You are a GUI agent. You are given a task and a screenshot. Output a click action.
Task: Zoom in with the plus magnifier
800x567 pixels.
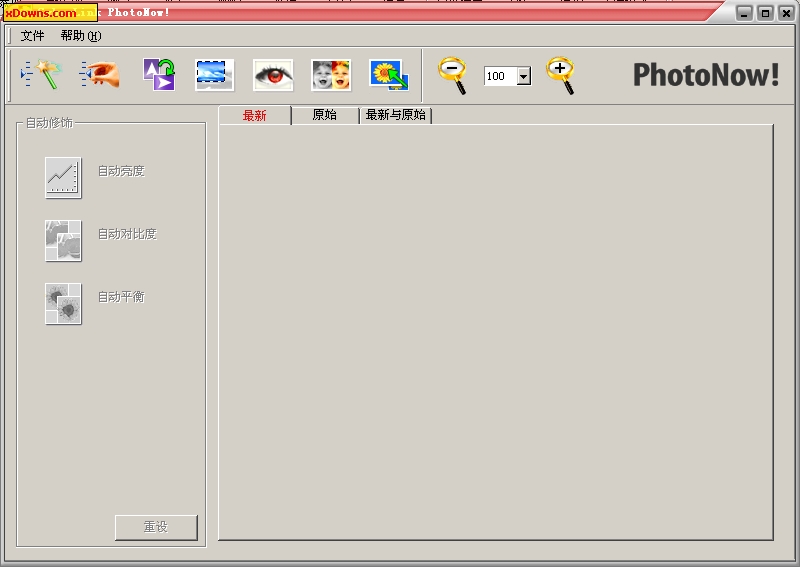click(x=561, y=76)
